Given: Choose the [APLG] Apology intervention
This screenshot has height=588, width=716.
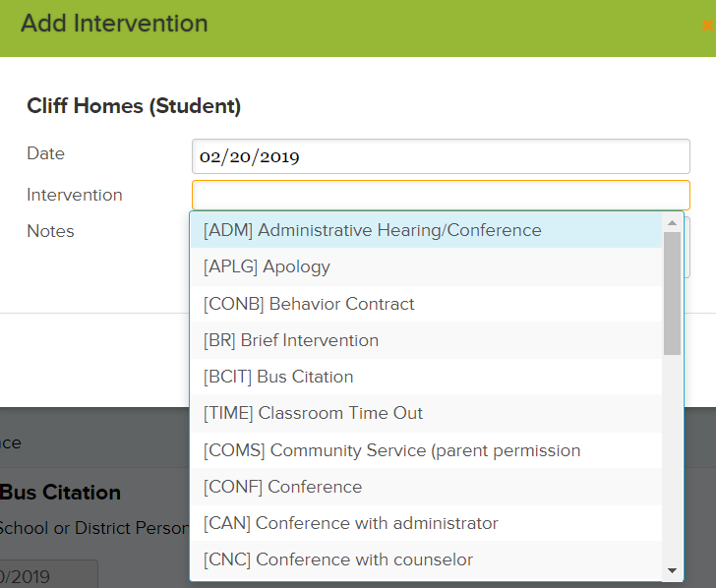Looking at the screenshot, I should (426, 267).
